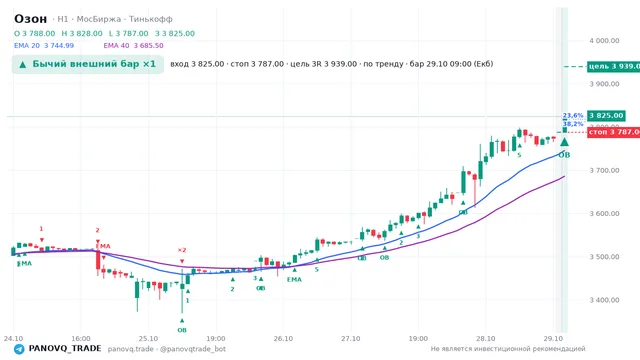The height and width of the screenshot is (360, 640).
Task: Click the Озон ticker title
Action: click(x=31, y=19)
